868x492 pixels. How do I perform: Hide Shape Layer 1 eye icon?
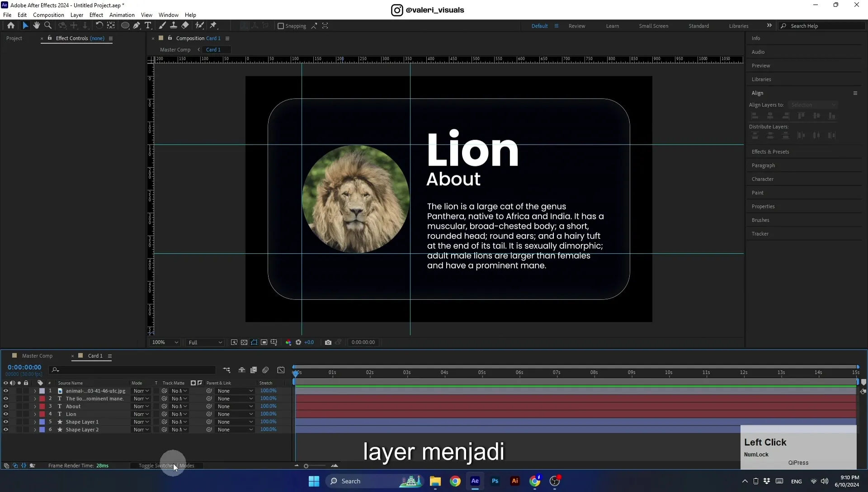pyautogui.click(x=6, y=422)
